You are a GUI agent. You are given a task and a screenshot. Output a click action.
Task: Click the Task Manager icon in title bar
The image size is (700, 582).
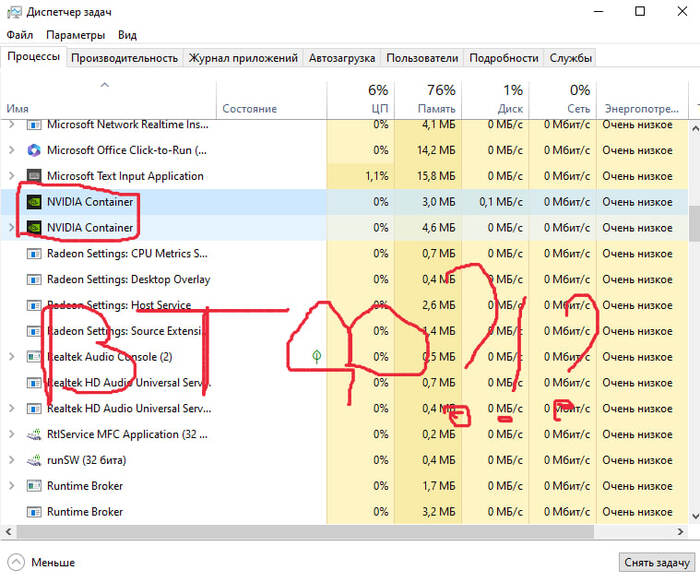click(14, 12)
